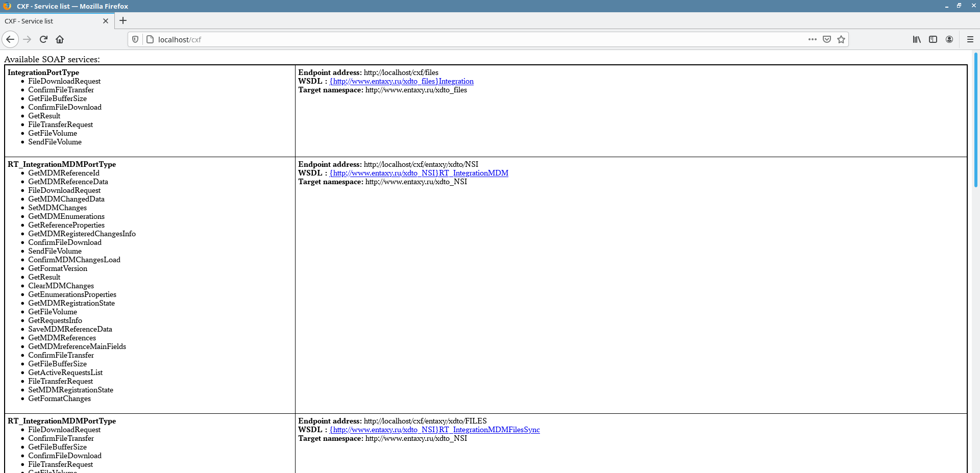Open tracking protection shield info

(135, 39)
